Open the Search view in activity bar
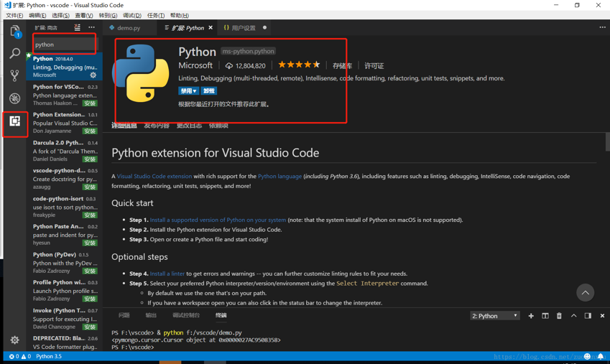 (x=15, y=53)
